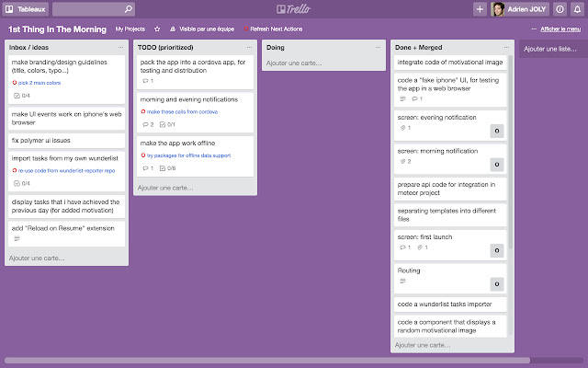
Task: Click comment icon on notifications card
Action: [x=145, y=124]
